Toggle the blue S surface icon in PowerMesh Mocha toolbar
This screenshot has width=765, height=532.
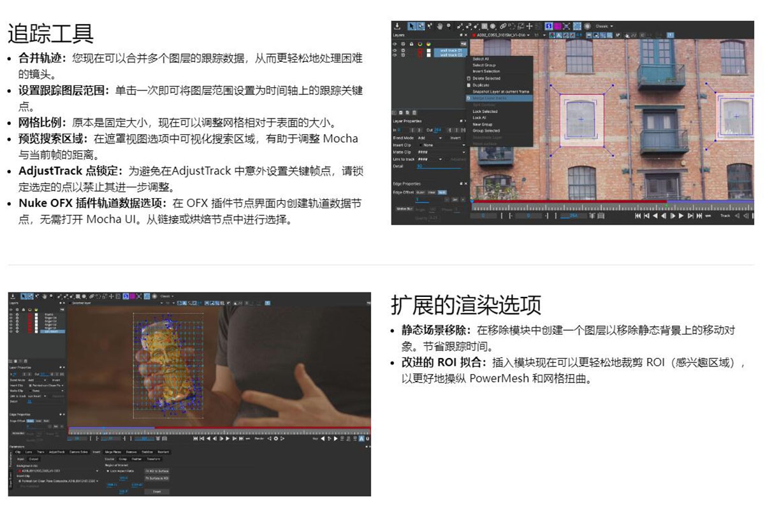pyautogui.click(x=126, y=296)
